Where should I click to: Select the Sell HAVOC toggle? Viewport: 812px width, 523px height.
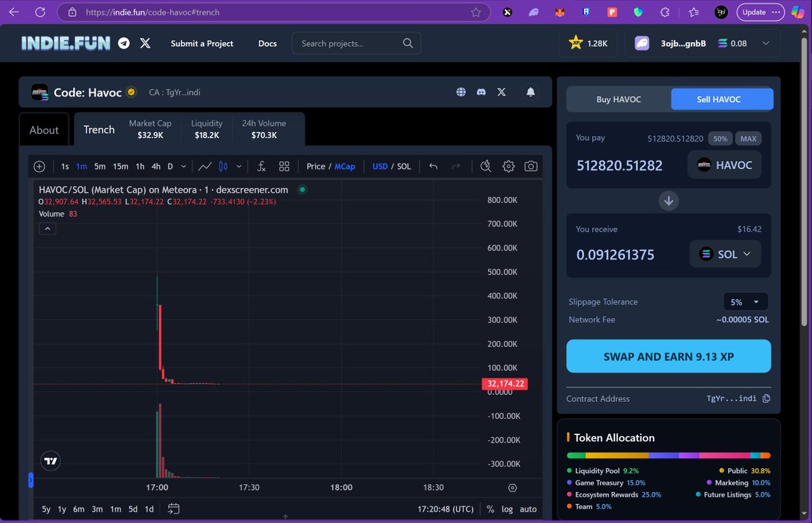point(721,99)
